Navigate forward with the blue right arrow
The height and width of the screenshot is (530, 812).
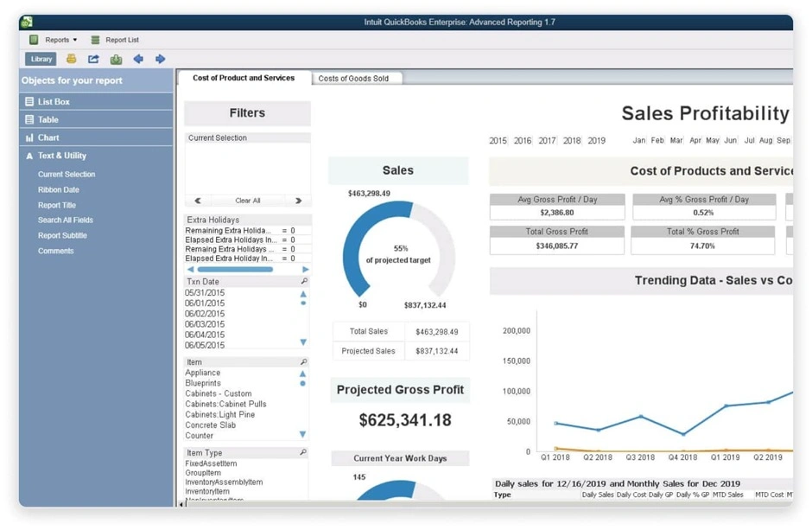click(x=161, y=59)
